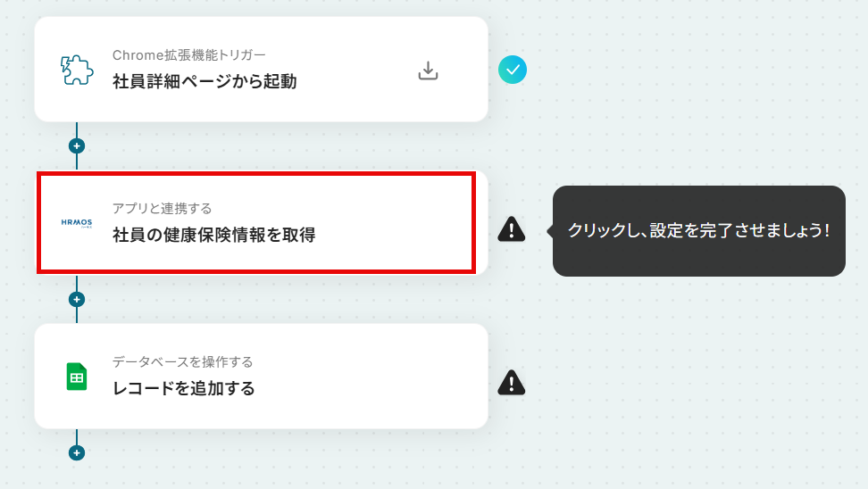Open the 社員詳細ページから起動 trigger card
The height and width of the screenshot is (489, 868).
coord(262,69)
